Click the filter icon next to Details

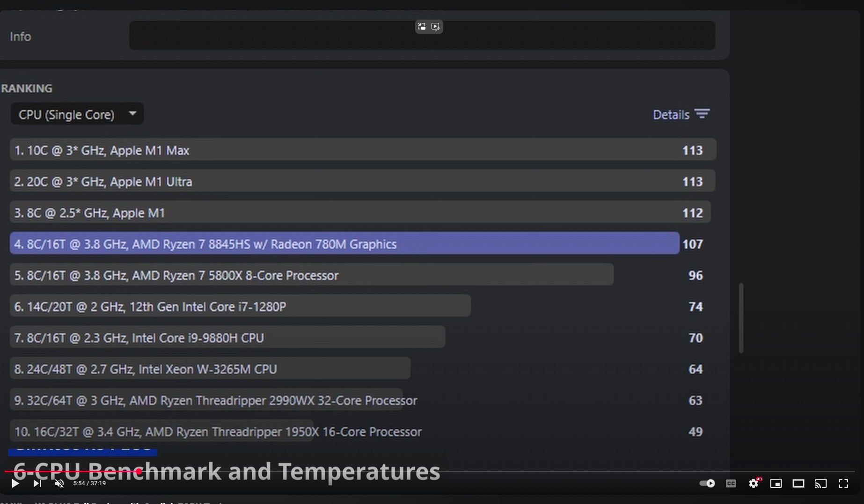702,114
